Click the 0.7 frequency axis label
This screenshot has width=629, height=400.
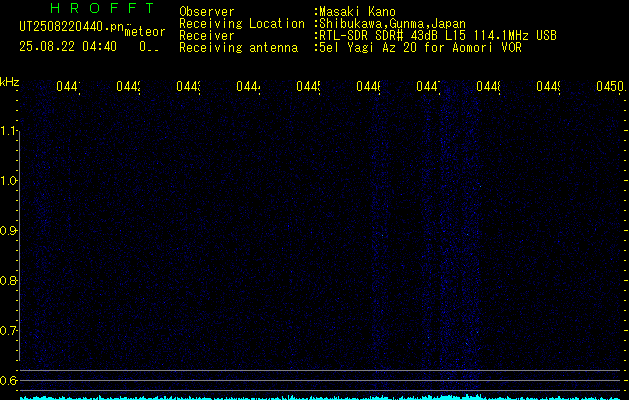8,331
